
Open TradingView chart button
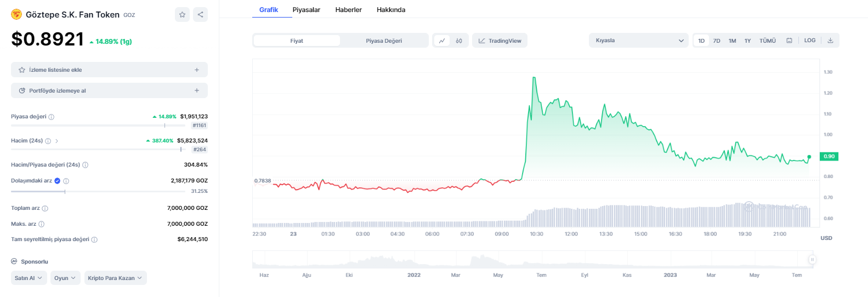pos(500,41)
